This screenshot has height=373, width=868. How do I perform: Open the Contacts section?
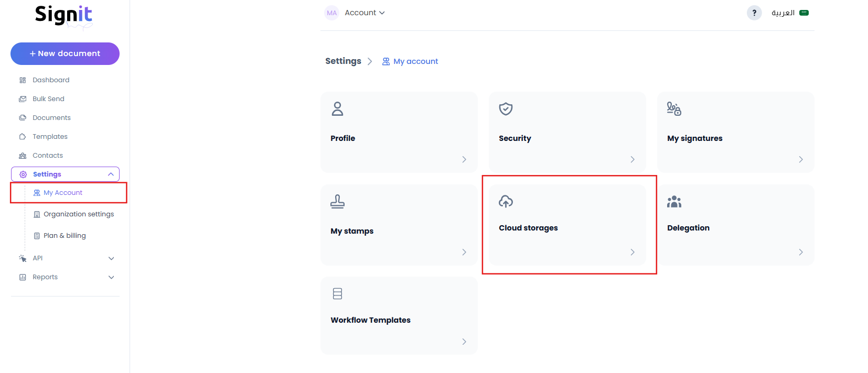(x=48, y=156)
